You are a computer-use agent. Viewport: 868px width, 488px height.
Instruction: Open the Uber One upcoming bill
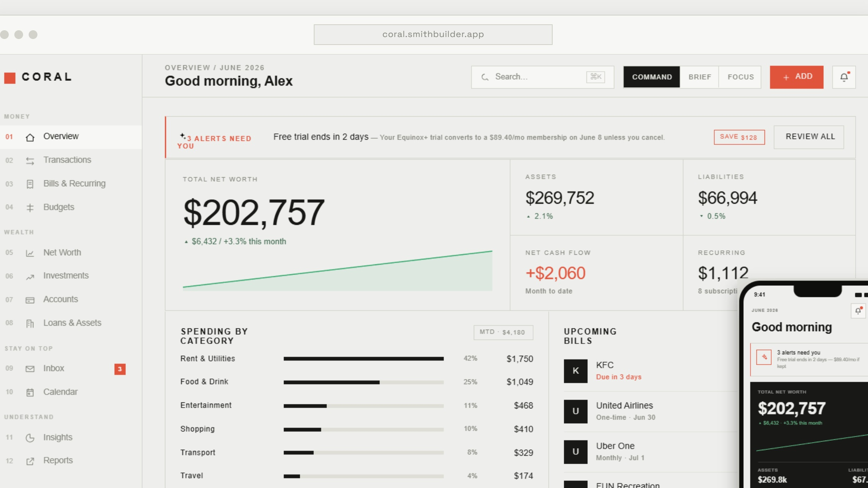coord(651,452)
